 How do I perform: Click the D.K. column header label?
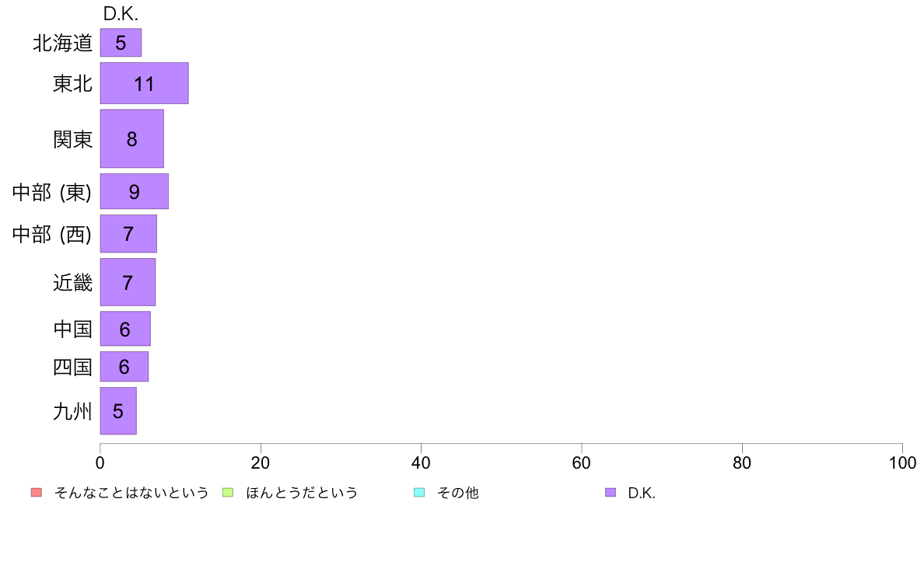[121, 13]
